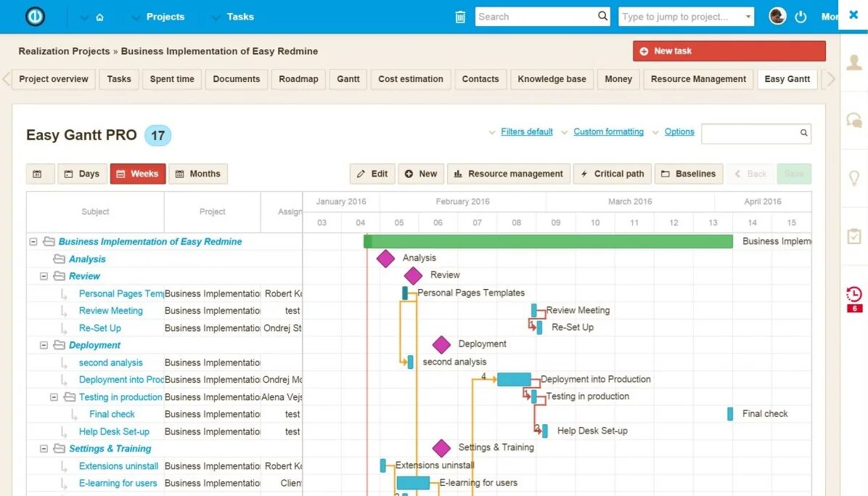Viewport: 868px width, 496px height.
Task: Switch to the Roadmap tab
Action: (298, 79)
